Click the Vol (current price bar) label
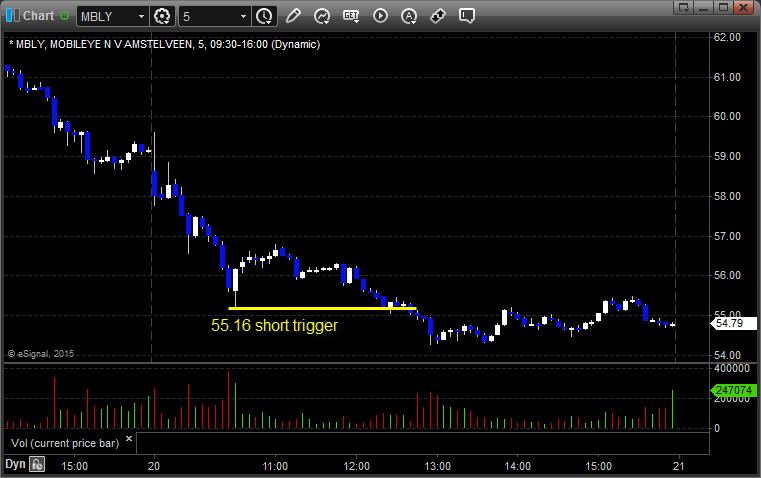 click(x=65, y=443)
